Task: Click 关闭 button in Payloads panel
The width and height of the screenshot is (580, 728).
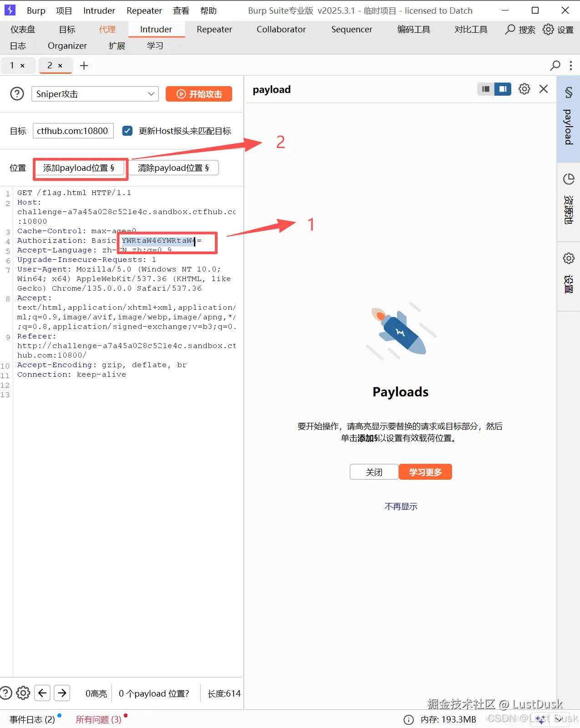Action: coord(374,472)
